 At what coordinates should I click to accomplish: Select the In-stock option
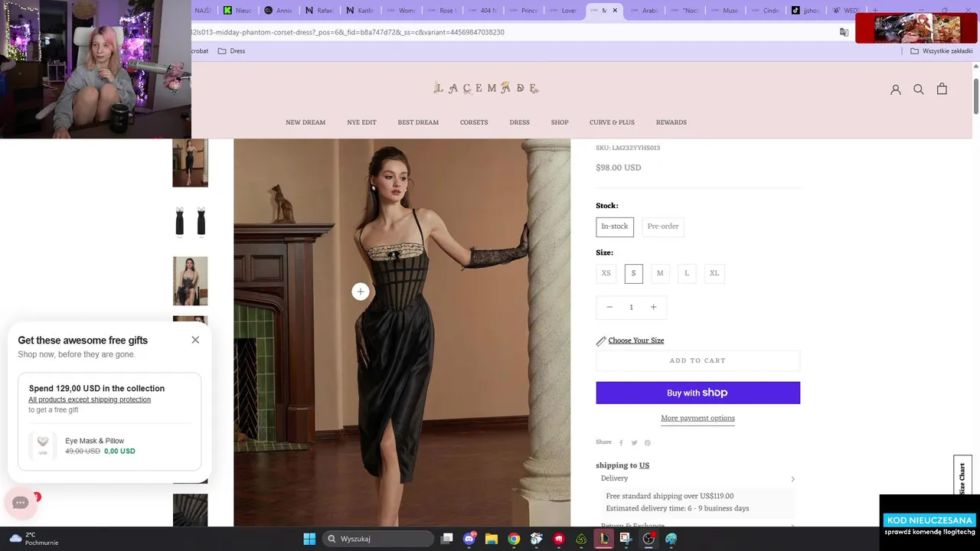614,227
